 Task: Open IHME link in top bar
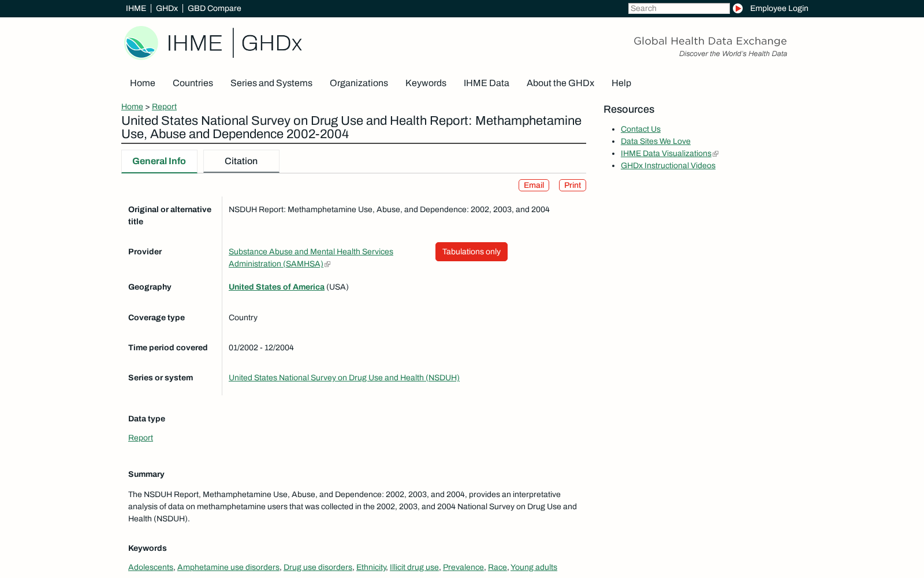point(136,8)
